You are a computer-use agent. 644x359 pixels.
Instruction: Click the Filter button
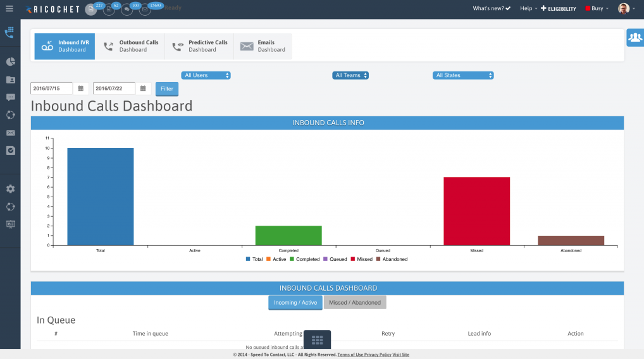pos(167,89)
